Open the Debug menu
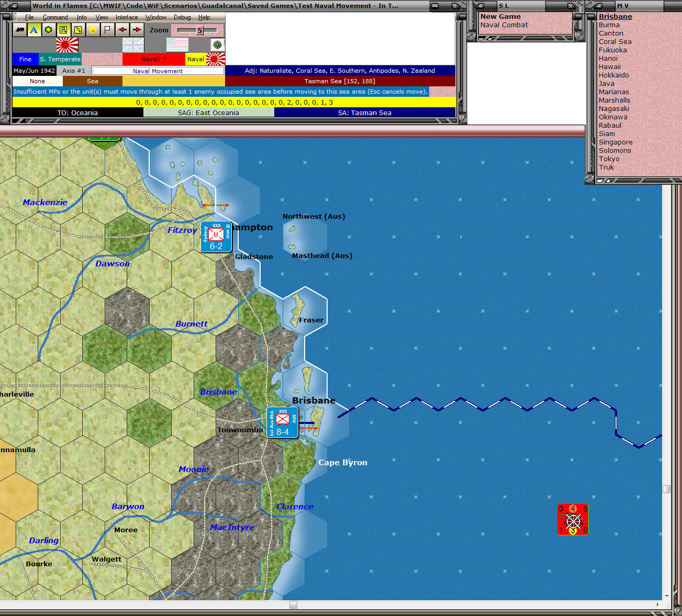Image resolution: width=682 pixels, height=616 pixels. pos(182,17)
